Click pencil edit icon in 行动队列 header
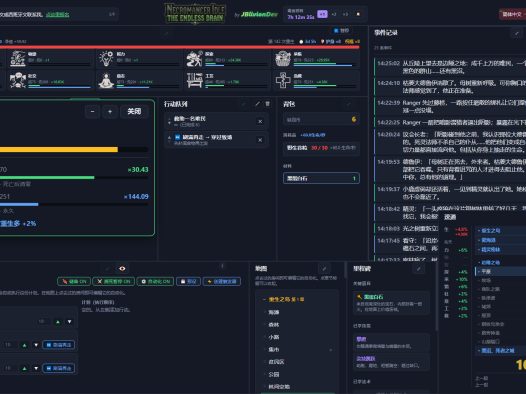Viewport: 526px width, 394px height. click(257, 104)
